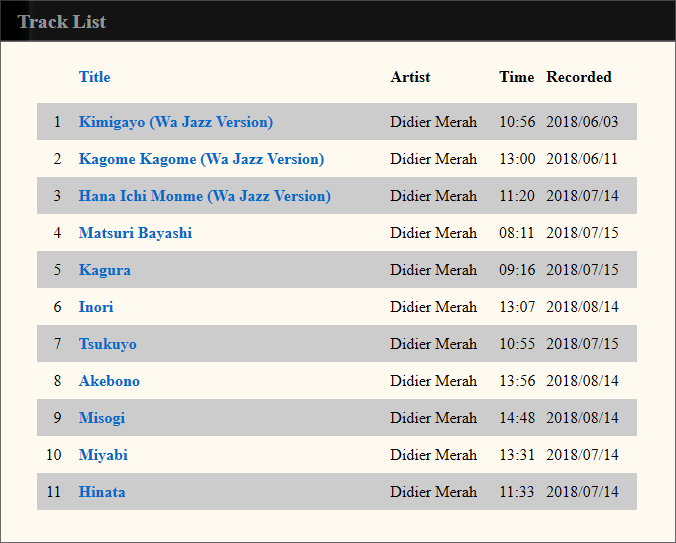Click recorded date 2018/06/11 for Kagome Kagome

582,159
